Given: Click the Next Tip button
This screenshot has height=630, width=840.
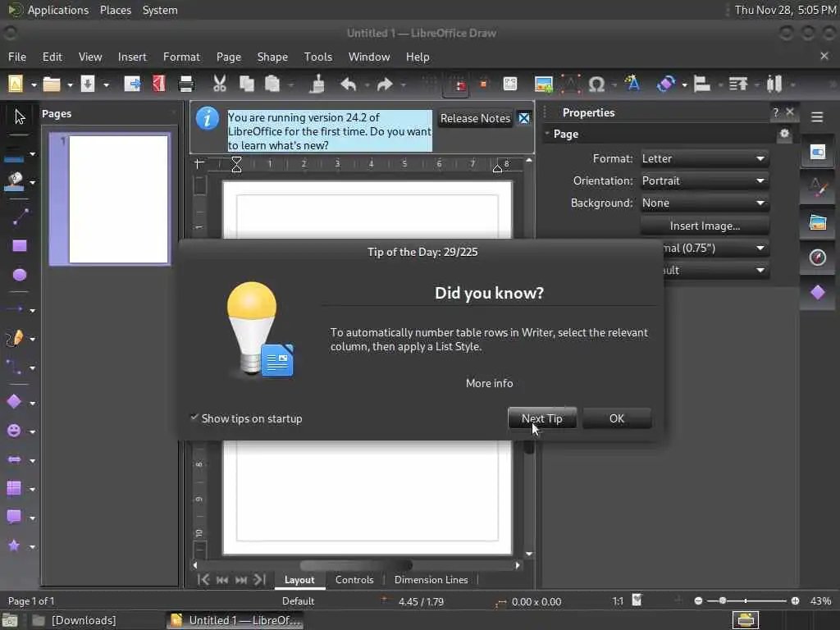Looking at the screenshot, I should tap(541, 418).
